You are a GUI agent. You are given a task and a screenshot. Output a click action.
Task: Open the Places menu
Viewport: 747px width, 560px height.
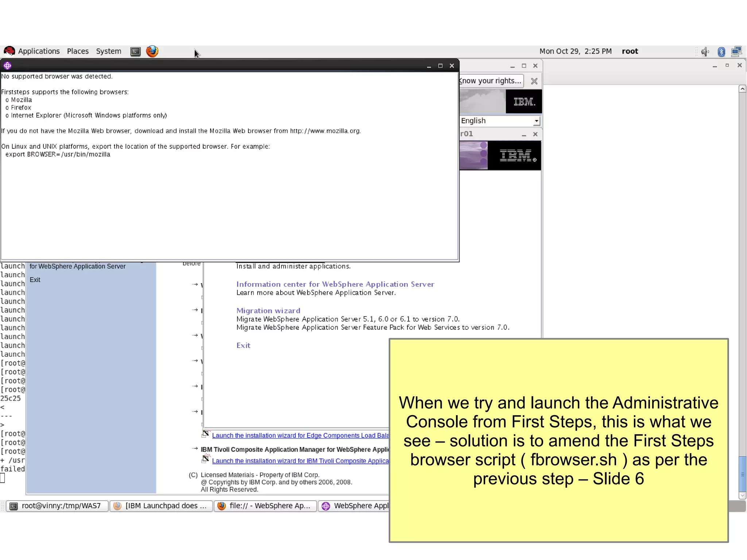(x=78, y=51)
